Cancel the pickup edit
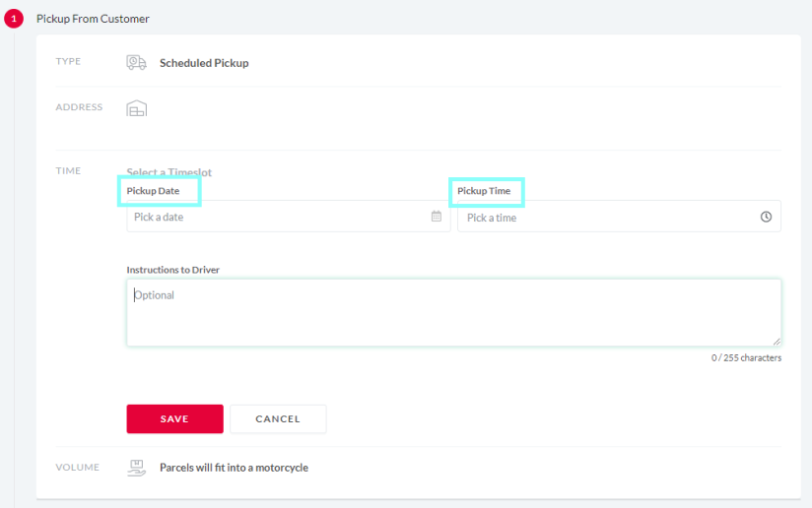Viewport: 812px width, 508px height. coord(278,419)
